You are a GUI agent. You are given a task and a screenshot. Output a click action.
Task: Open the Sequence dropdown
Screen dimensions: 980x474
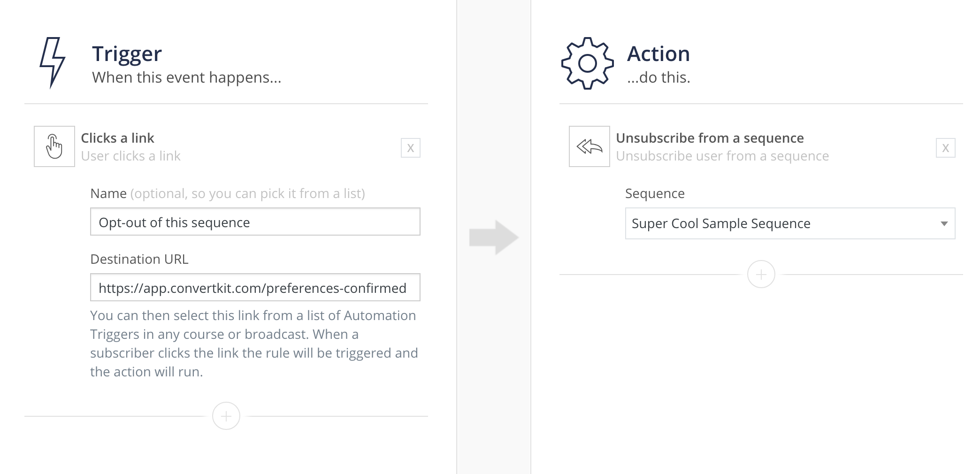[x=790, y=223]
